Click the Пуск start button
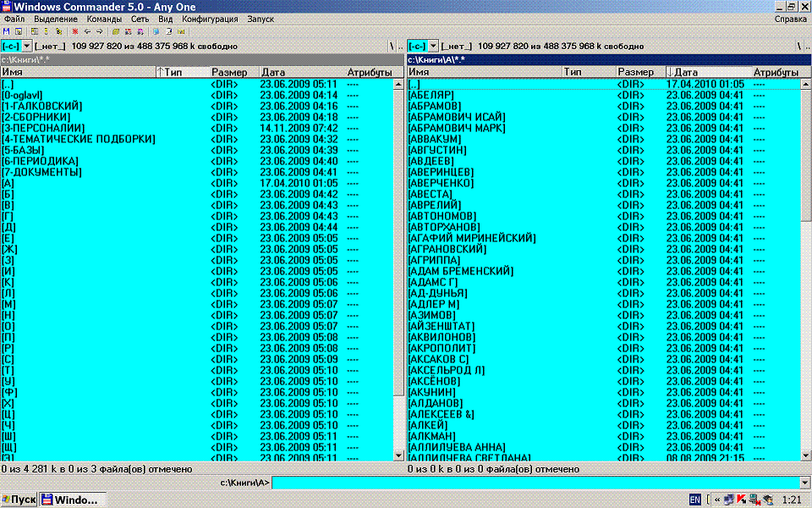 coord(19,500)
